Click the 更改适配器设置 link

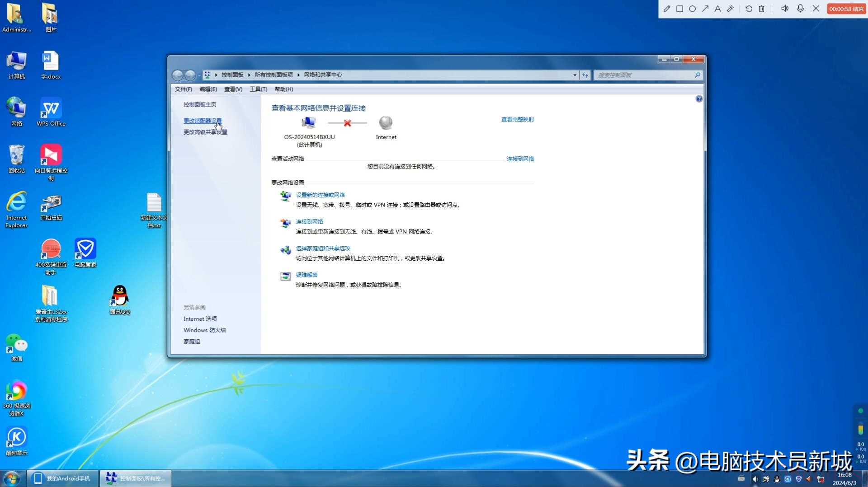pyautogui.click(x=202, y=121)
